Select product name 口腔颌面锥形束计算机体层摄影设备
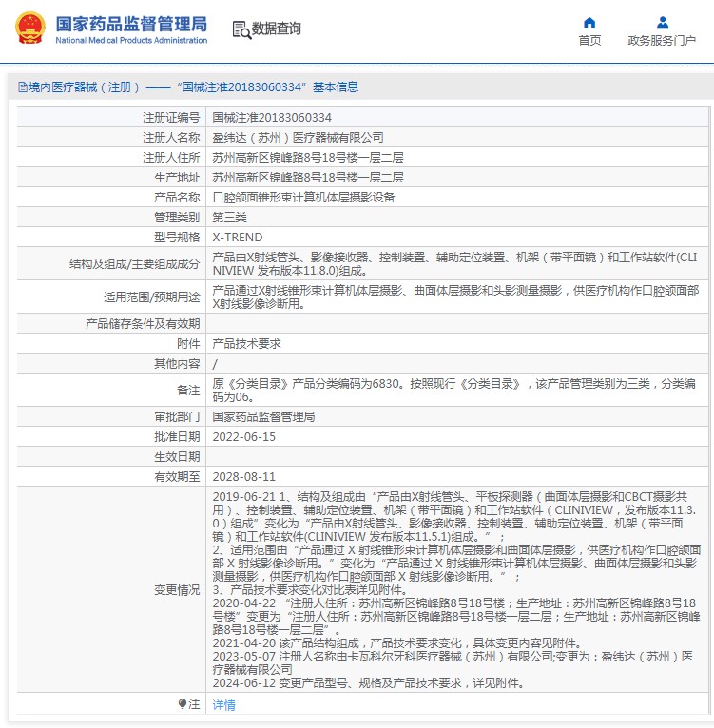Screen dimensions: 714x728 click(x=303, y=198)
